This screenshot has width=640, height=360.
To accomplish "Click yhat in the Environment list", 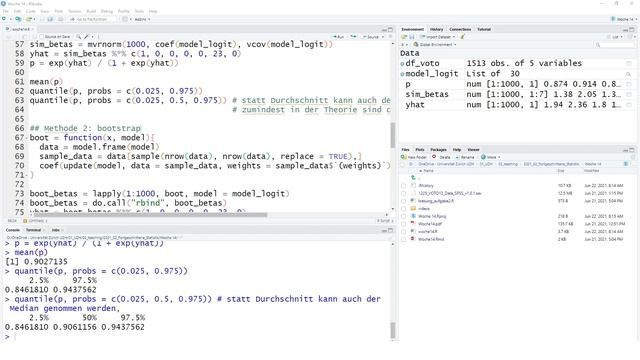I will (x=415, y=104).
